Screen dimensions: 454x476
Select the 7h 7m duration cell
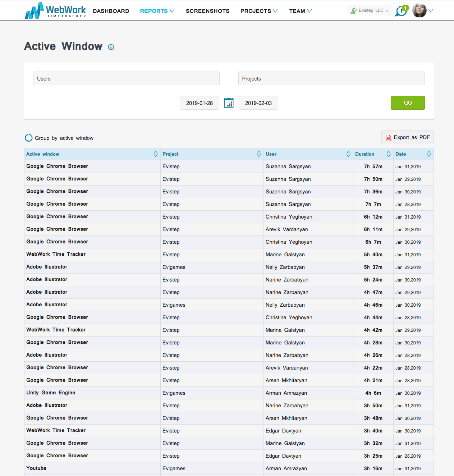click(373, 204)
